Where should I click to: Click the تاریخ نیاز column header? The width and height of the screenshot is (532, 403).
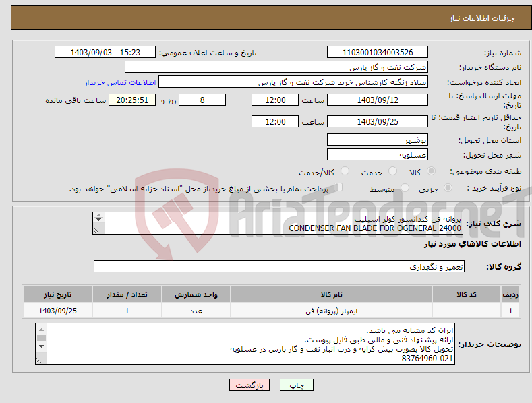(x=57, y=294)
